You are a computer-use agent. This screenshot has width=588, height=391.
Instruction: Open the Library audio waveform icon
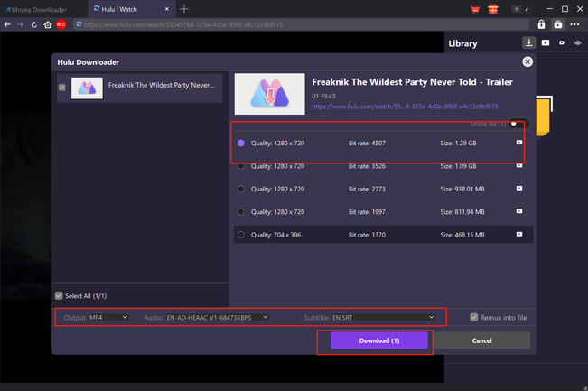tap(577, 43)
